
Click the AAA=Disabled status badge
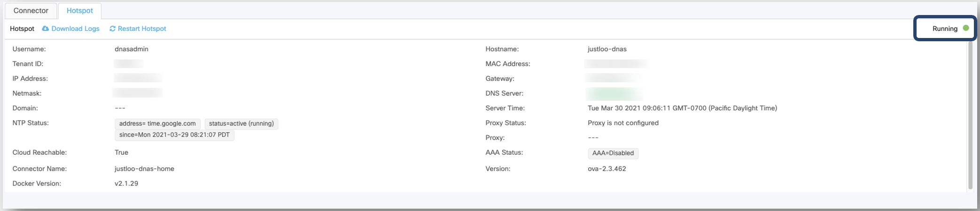613,153
